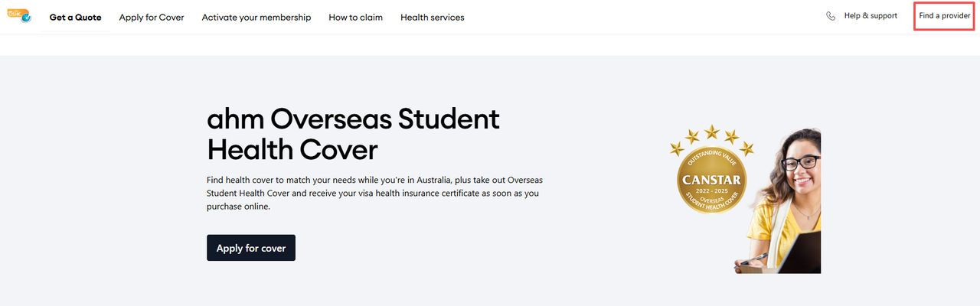Select Apply for Cover in the navigation bar

tap(152, 17)
